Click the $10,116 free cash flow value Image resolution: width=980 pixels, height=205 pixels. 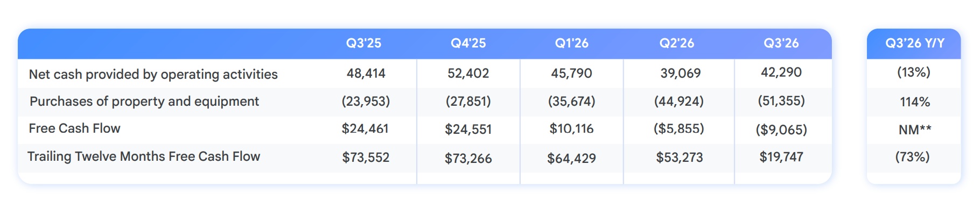571,129
